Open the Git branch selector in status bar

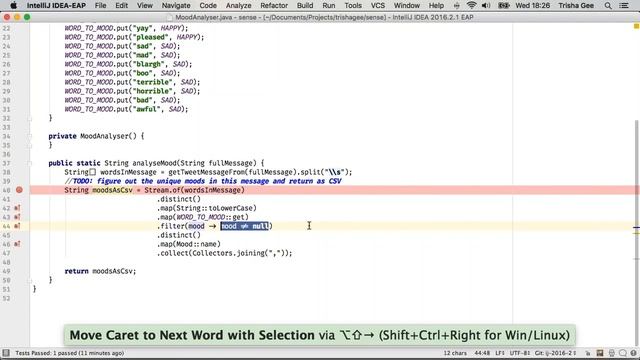556,353
